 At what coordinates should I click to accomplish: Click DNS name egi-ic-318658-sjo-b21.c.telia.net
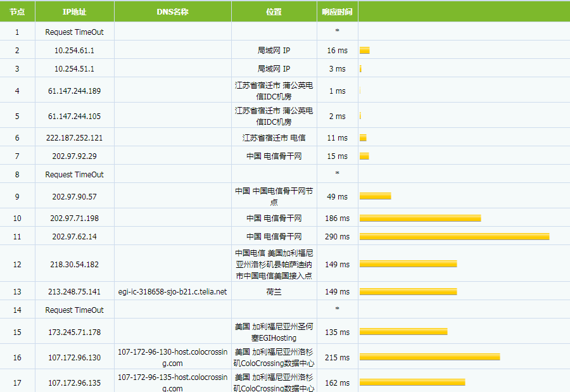click(172, 292)
